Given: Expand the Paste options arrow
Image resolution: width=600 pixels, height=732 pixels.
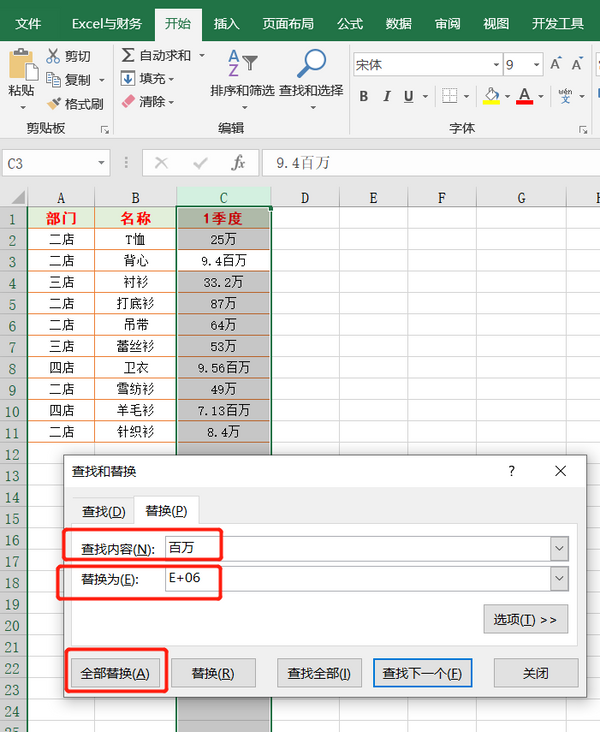Looking at the screenshot, I should (x=22, y=107).
